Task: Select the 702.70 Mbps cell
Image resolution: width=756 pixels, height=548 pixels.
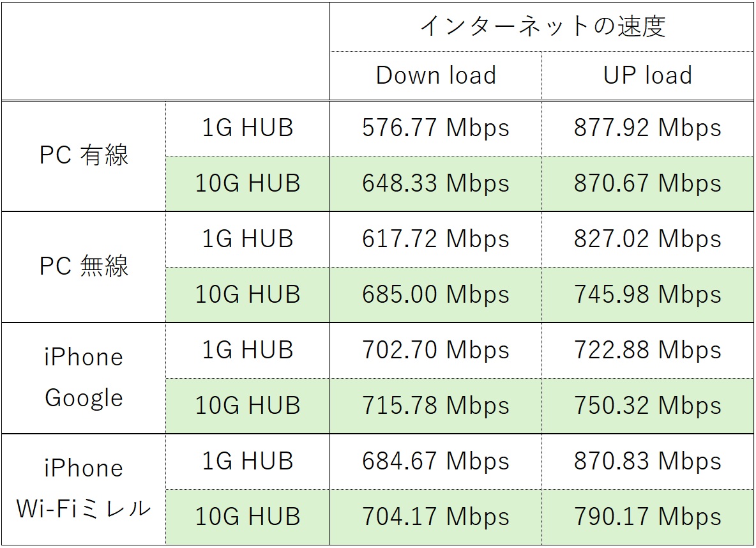Action: [435, 350]
